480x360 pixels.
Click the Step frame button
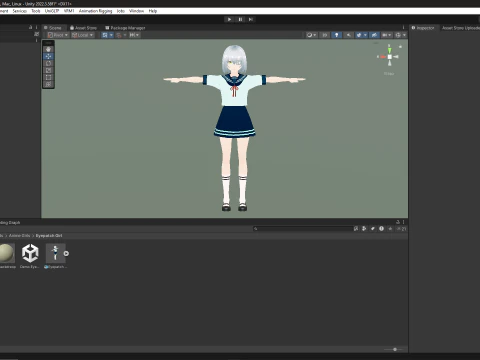pos(251,19)
